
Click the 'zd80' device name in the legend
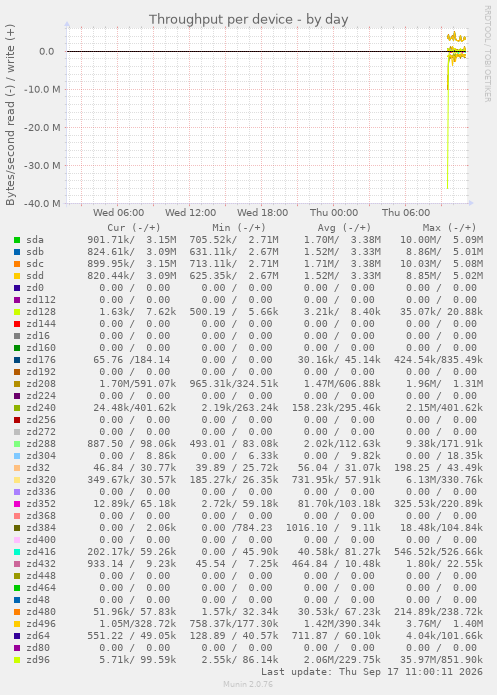point(38,648)
